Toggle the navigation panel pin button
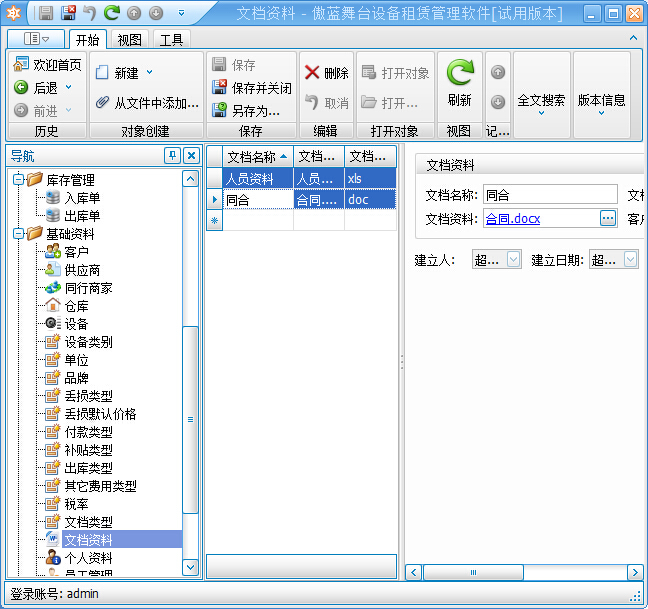648x609 pixels. pyautogui.click(x=172, y=156)
